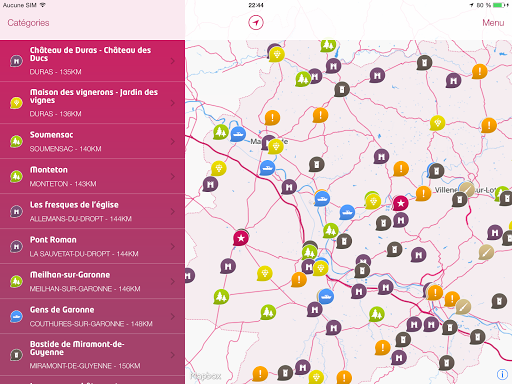Tap tree icon beside Meilhan-sur-Garonne entry

point(16,281)
